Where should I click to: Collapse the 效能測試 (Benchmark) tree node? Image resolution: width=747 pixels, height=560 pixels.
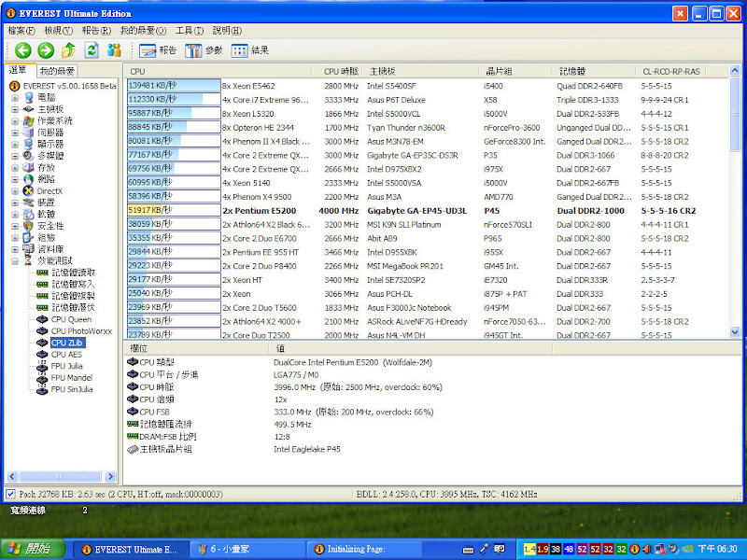click(x=15, y=261)
